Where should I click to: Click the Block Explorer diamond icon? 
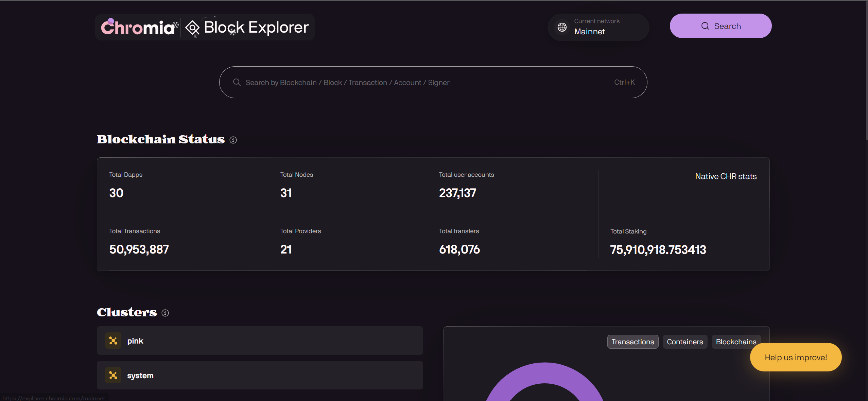192,28
